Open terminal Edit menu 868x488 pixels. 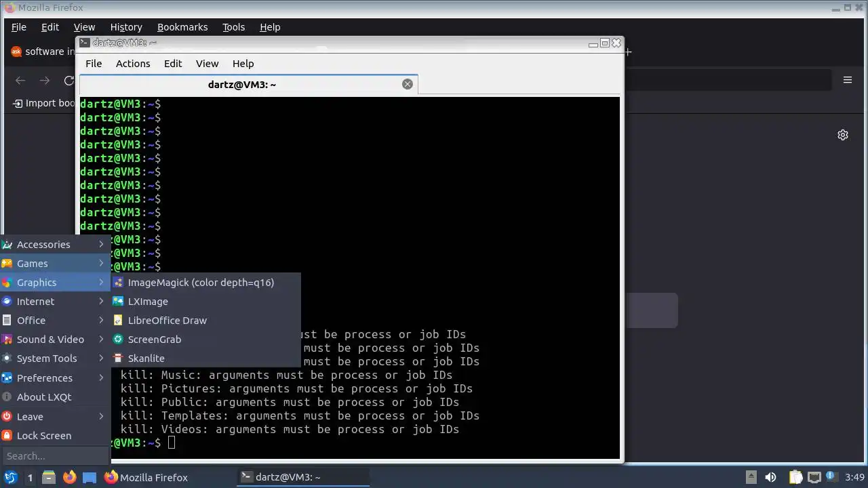(x=173, y=64)
